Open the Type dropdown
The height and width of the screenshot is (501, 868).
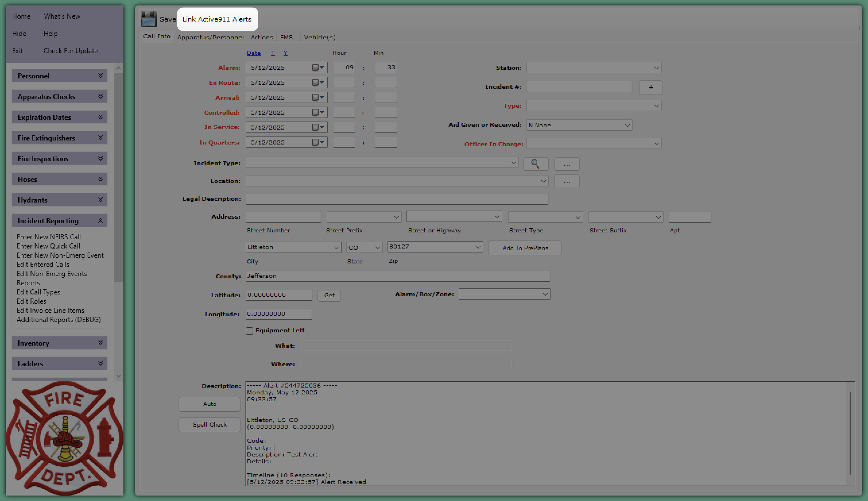coord(594,106)
